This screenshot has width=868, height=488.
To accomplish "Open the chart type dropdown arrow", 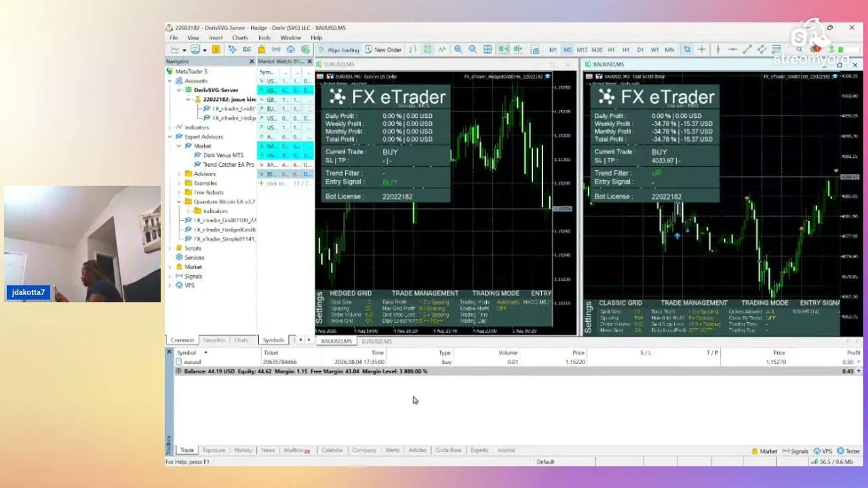I will pos(184,49).
